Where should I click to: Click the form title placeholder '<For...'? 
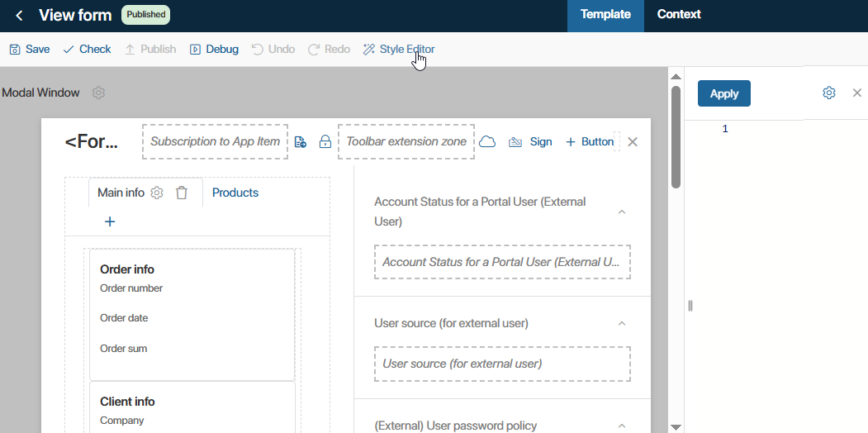(92, 142)
